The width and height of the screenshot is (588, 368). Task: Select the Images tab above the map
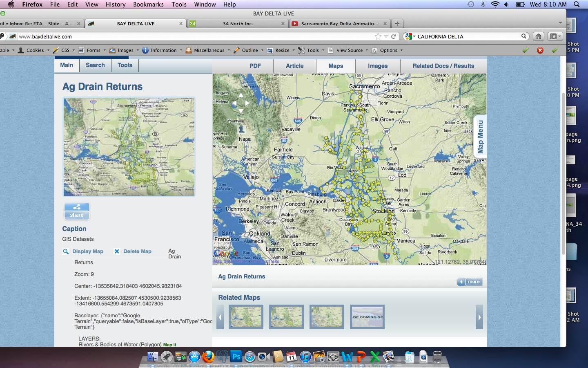click(378, 66)
